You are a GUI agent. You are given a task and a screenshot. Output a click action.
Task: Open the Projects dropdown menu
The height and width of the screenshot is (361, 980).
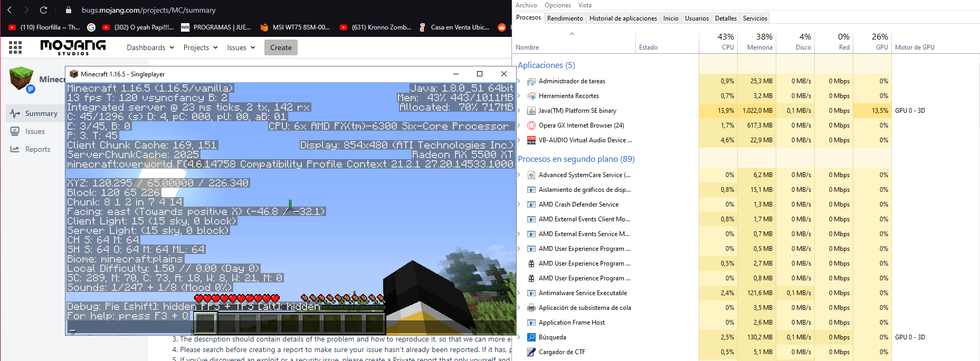[x=201, y=47]
